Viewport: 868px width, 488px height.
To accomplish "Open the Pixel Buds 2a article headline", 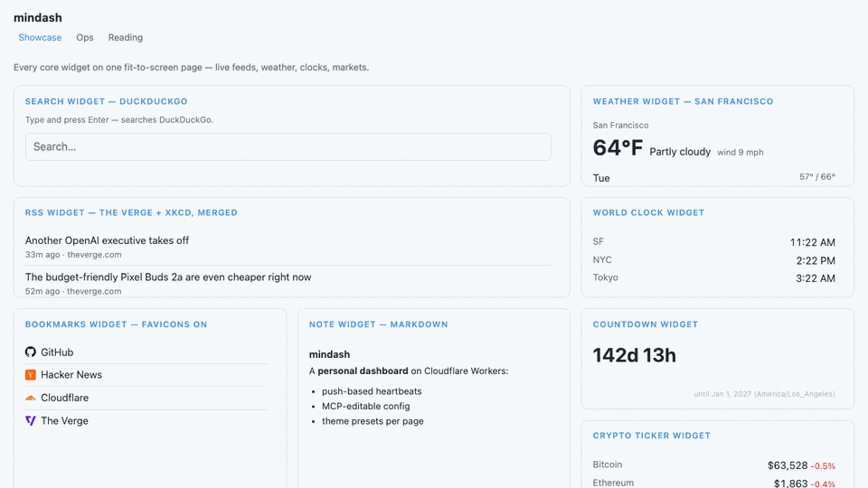I will point(168,277).
